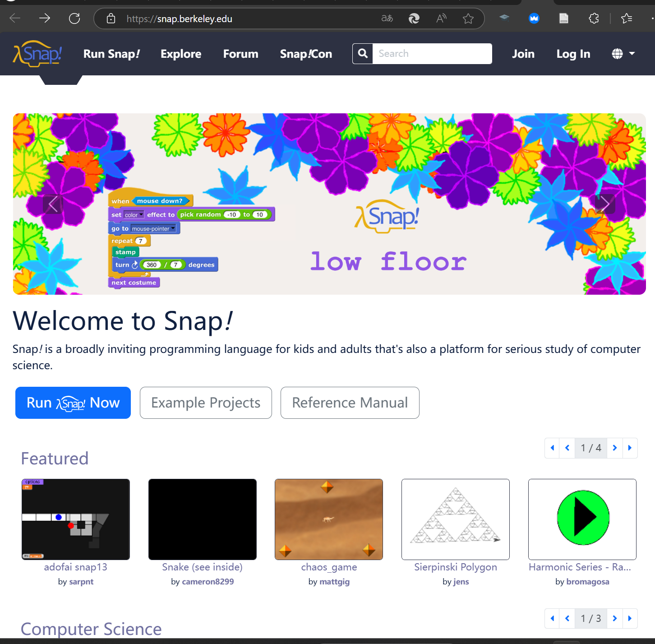
Task: Open the Sierpinski Polygon thumbnail
Action: (x=456, y=519)
